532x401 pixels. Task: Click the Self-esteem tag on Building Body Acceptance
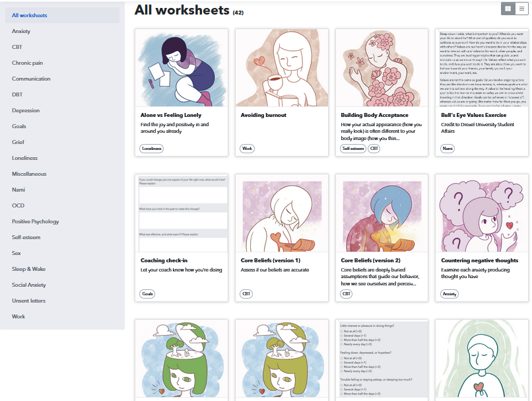[353, 149]
